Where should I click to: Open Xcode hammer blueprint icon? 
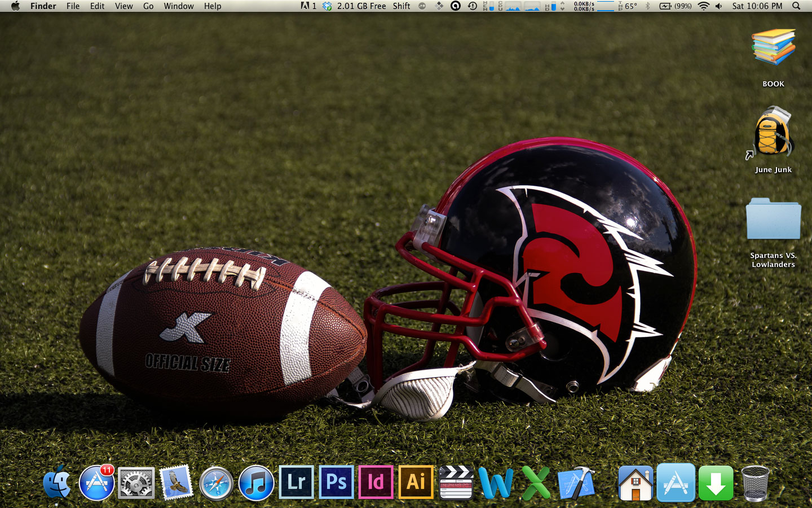[576, 483]
